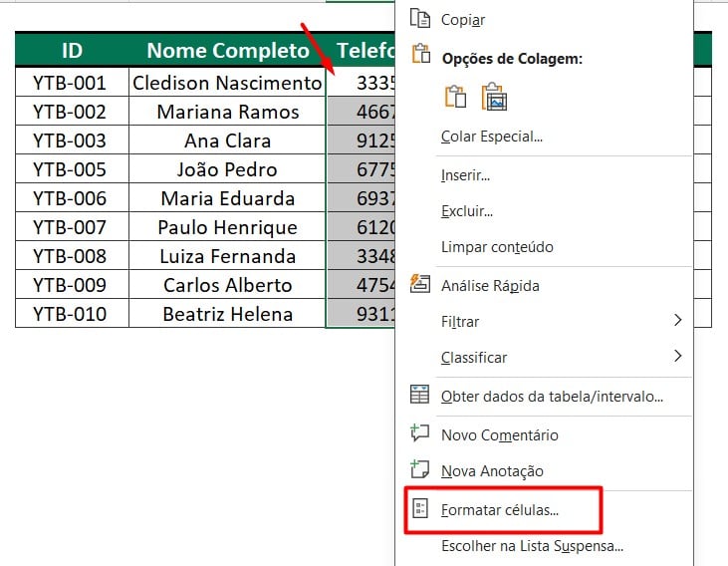Screen dimensions: 728x566
Task: Select phone cell in Cledison Nascimento row
Action: 361,83
